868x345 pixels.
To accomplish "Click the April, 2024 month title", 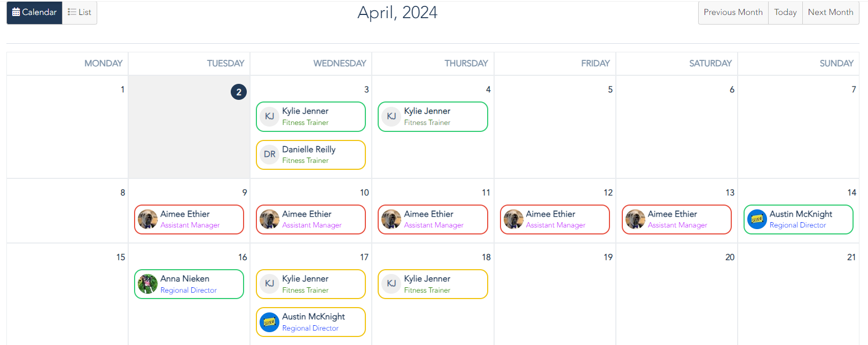I will [x=397, y=12].
